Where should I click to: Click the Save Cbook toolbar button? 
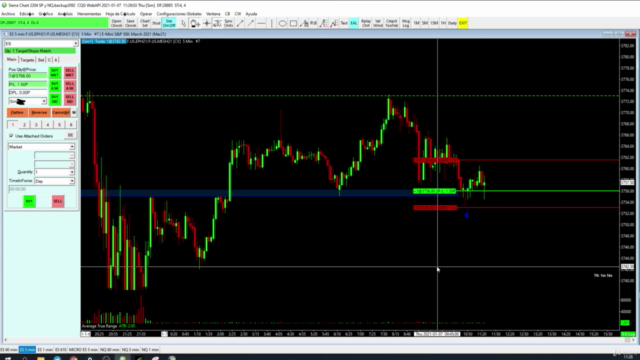131,23
